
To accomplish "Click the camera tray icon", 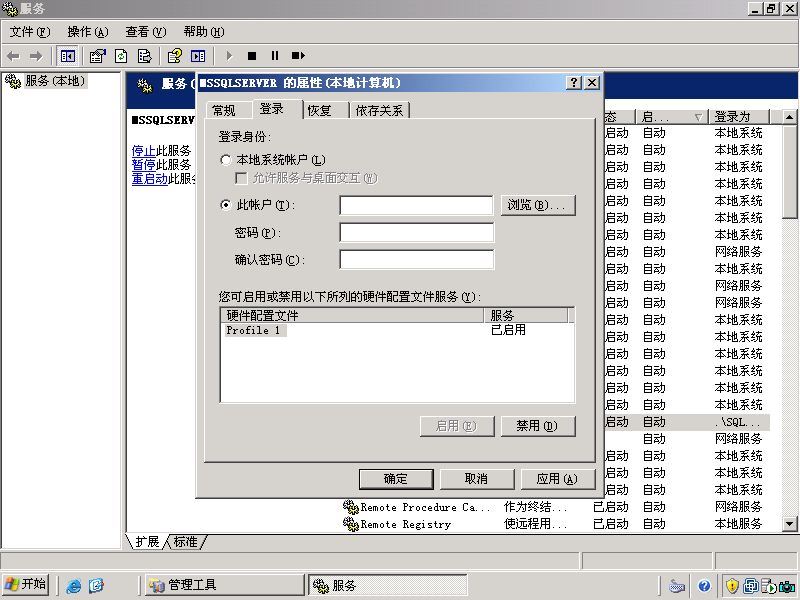I will point(787,587).
